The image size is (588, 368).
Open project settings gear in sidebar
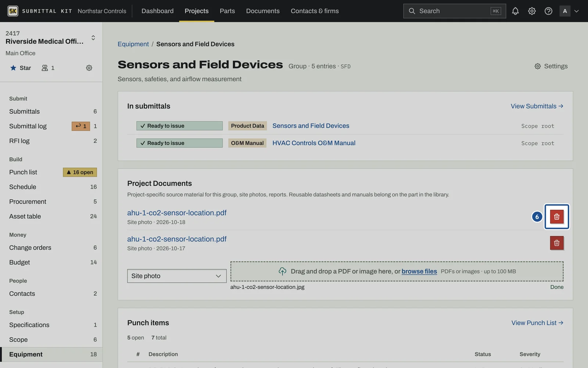89,68
